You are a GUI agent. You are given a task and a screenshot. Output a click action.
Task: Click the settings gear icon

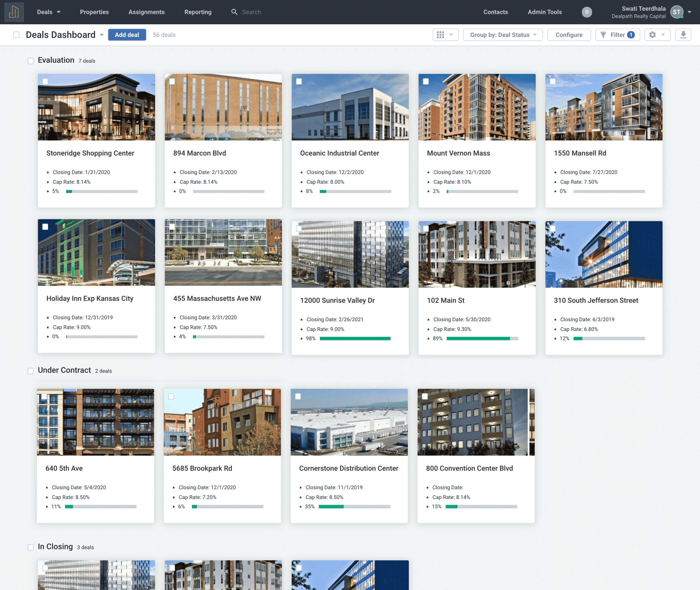[652, 34]
